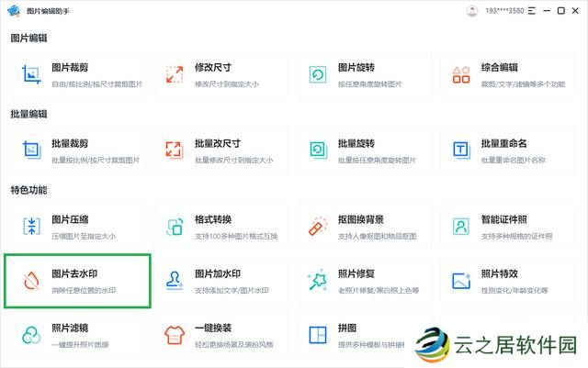
Task: Click the user avatar in title bar
Action: 472,11
